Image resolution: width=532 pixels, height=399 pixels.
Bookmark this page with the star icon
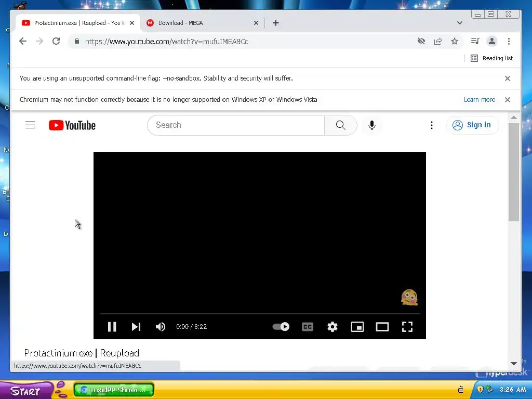(x=455, y=41)
